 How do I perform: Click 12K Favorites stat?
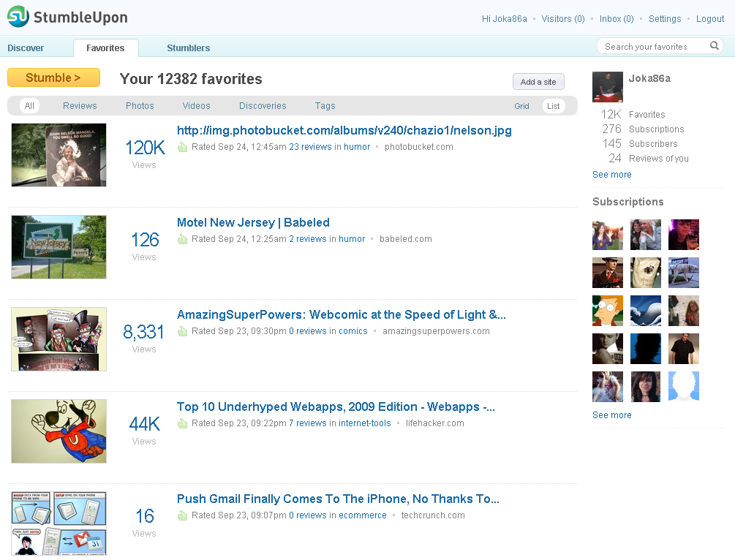[x=633, y=114]
